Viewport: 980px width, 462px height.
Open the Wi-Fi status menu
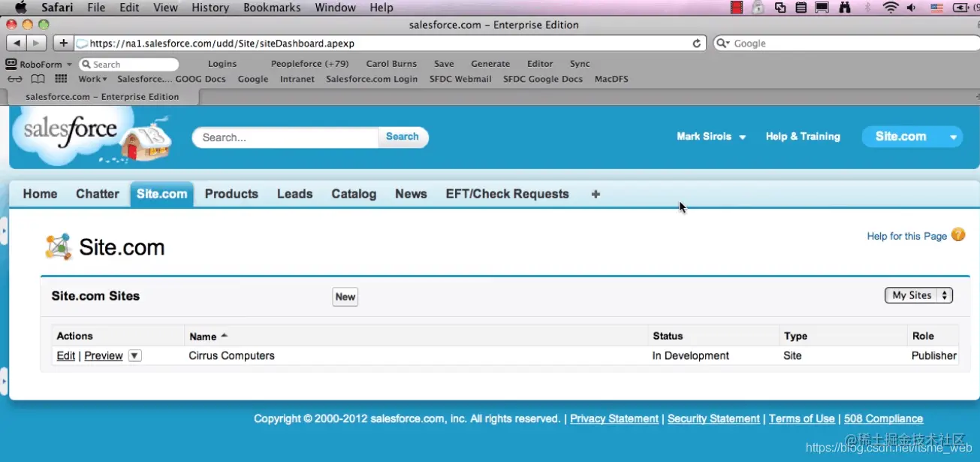pos(891,8)
